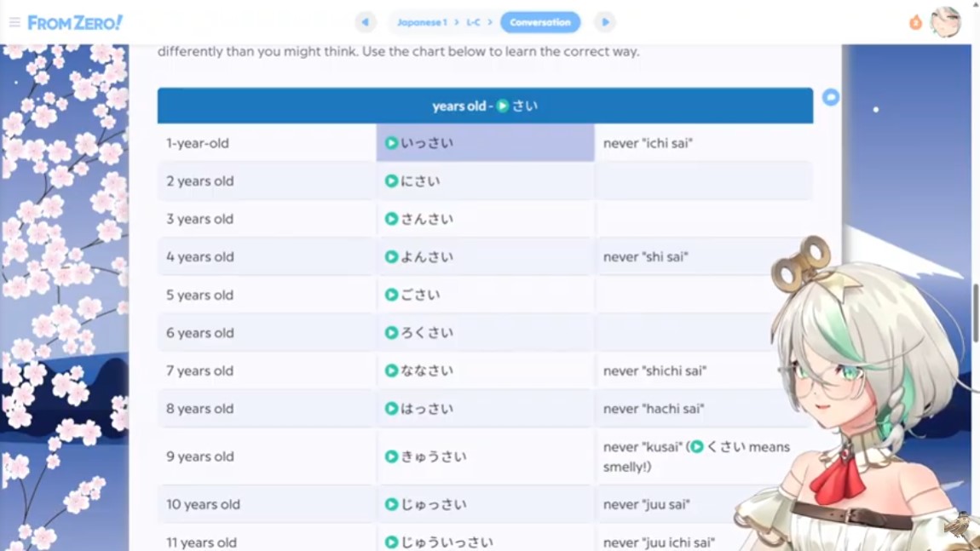Click the 9 years old row label
Viewport: 980px width, 551px height.
pos(200,457)
